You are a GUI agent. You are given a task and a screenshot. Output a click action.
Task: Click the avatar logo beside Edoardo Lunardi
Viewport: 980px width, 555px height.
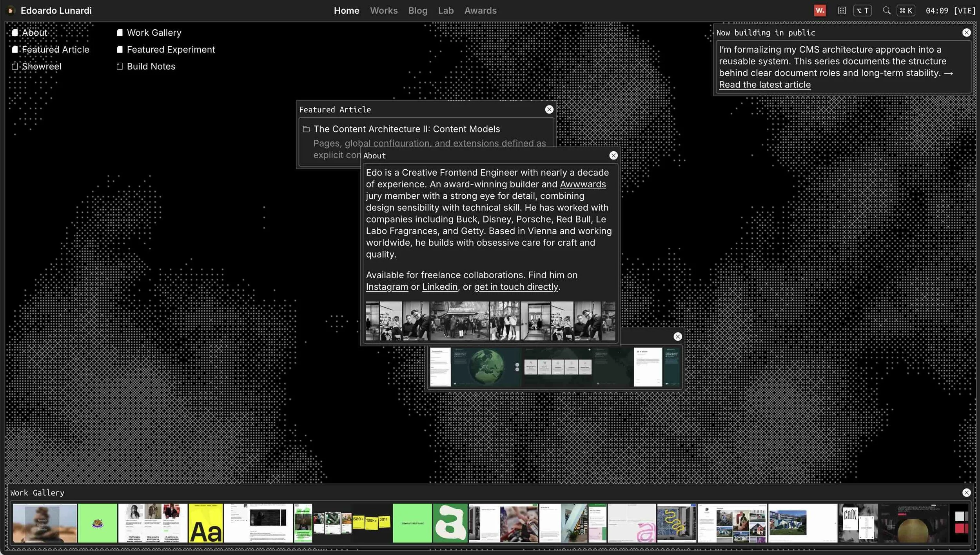click(x=11, y=11)
